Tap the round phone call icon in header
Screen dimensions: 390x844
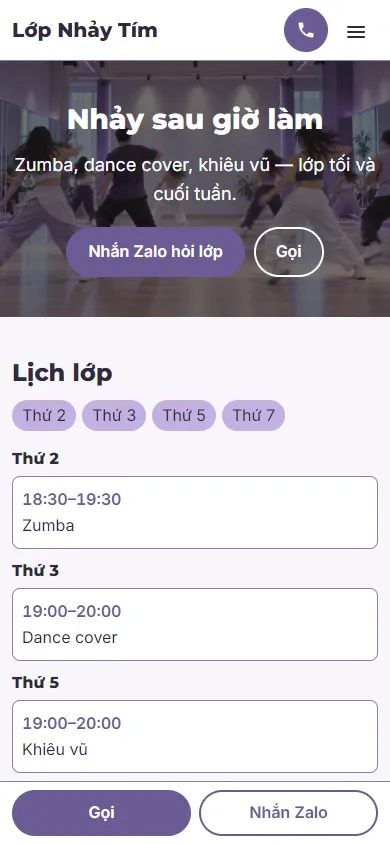point(306,30)
